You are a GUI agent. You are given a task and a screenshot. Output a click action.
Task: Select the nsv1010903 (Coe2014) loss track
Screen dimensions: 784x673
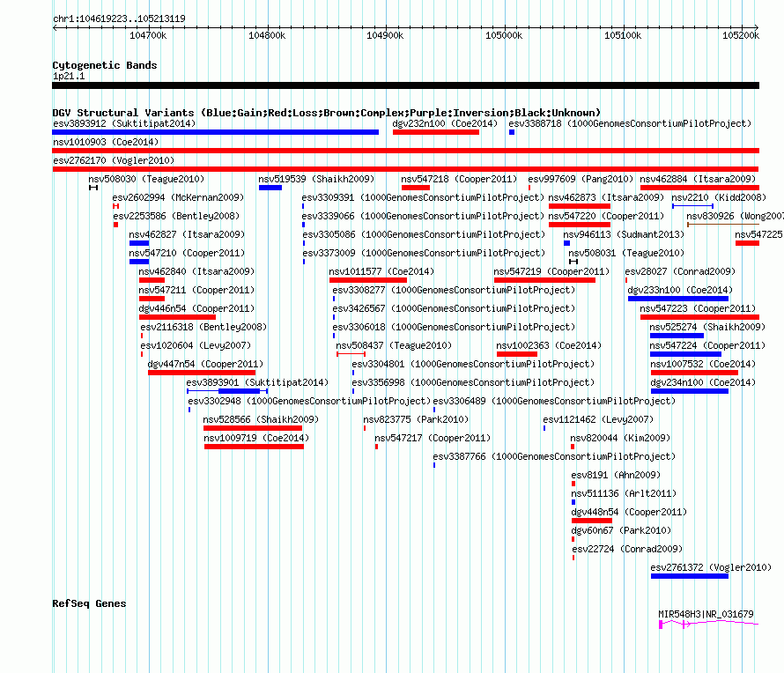point(405,151)
